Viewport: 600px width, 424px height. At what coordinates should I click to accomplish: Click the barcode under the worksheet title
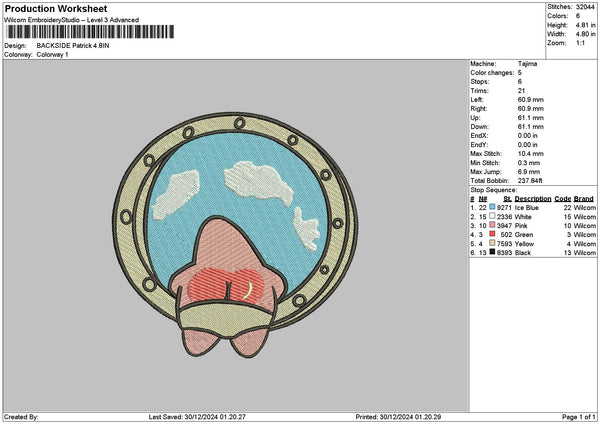90,32
